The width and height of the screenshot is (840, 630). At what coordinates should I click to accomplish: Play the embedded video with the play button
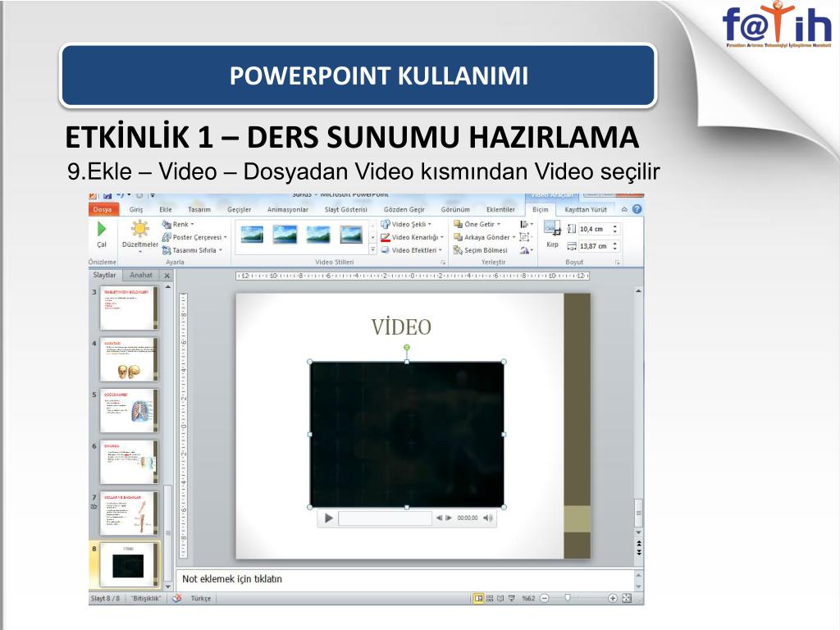[x=328, y=518]
